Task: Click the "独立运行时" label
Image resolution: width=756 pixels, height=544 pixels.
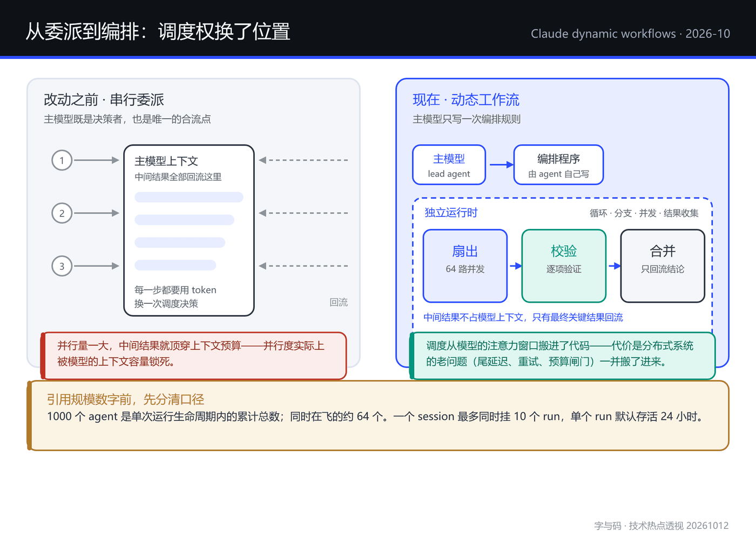Action: 451,213
